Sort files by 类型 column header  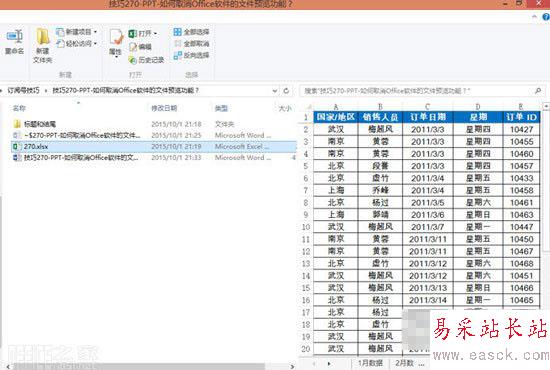[x=221, y=108]
